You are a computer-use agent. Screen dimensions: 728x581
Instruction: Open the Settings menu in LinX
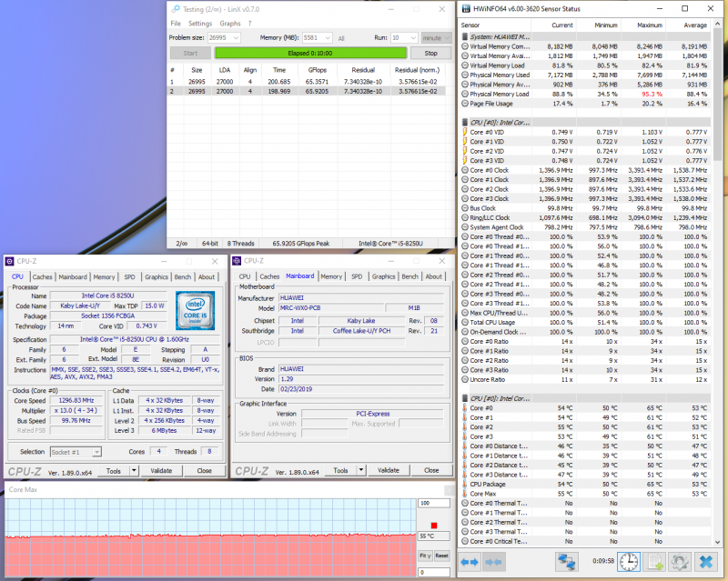click(x=200, y=24)
